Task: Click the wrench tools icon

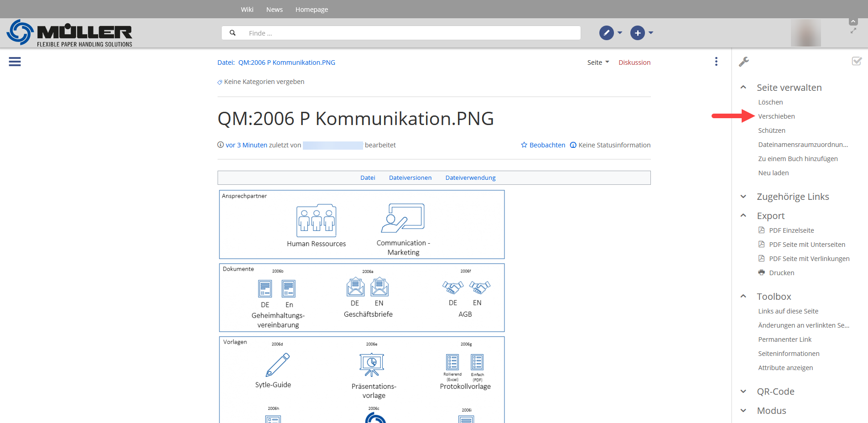Action: click(x=744, y=62)
